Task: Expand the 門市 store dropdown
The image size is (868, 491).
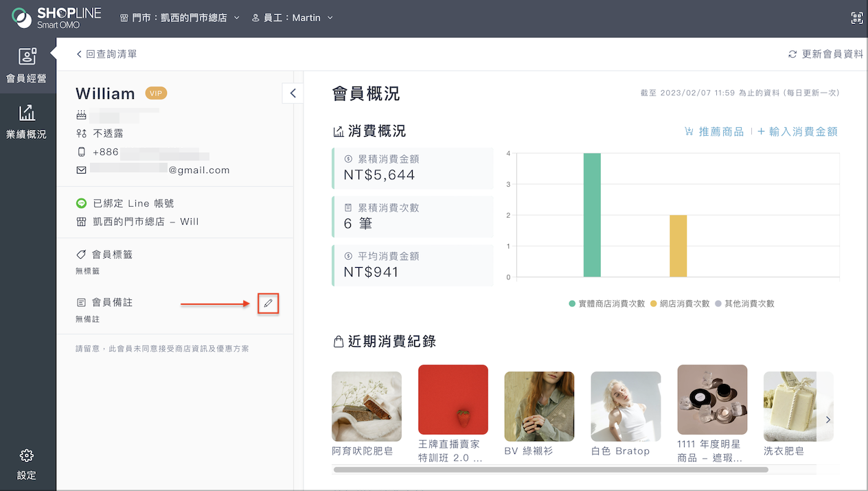Action: (x=180, y=18)
